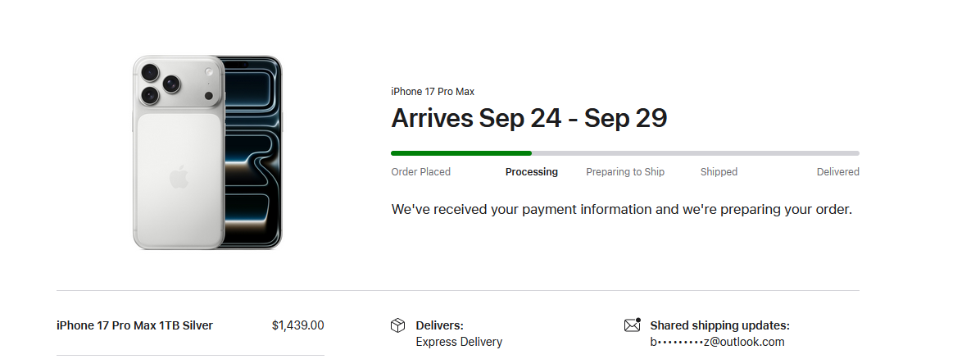The height and width of the screenshot is (359, 980).
Task: Click the Apple logo on the silver iPhone
Action: coord(179,178)
